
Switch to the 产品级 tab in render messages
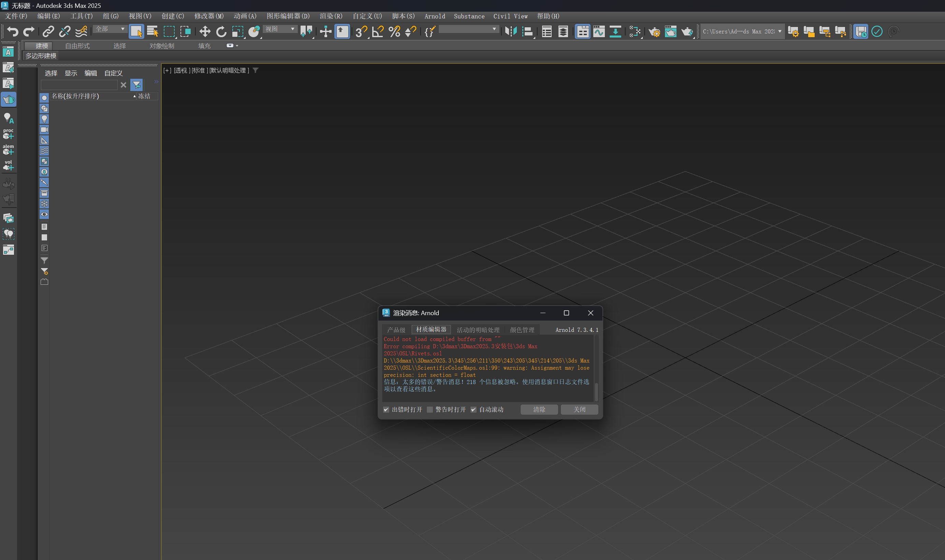(397, 329)
